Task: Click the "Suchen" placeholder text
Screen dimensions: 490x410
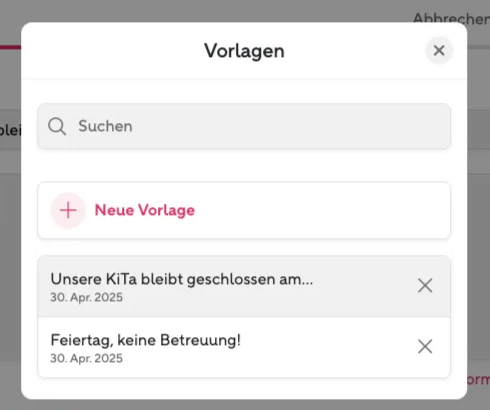Action: coord(105,126)
